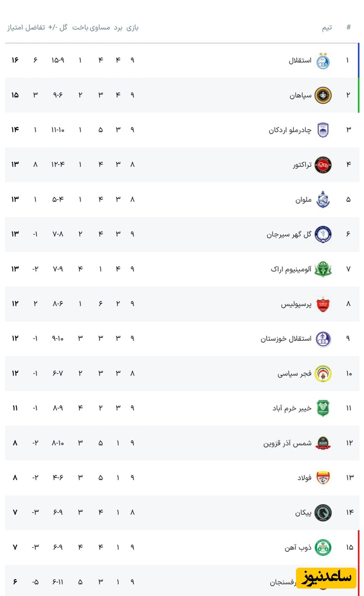Click the Foolad team logo
Viewport: 364px width, 596px height.
coord(323,478)
